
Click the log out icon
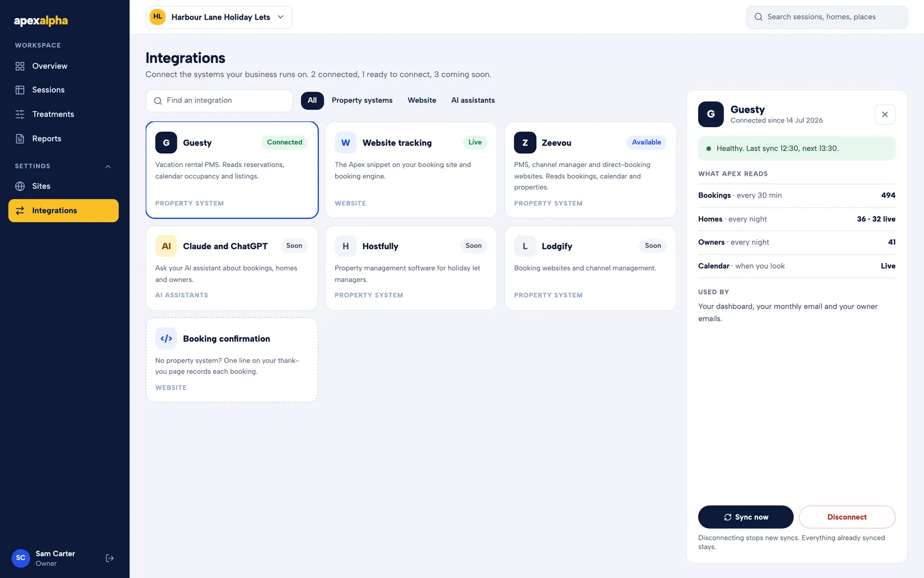(110, 558)
